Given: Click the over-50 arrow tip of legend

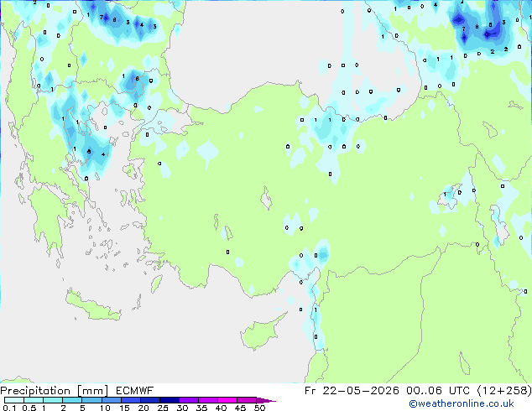Looking at the screenshot, I should [266, 400].
